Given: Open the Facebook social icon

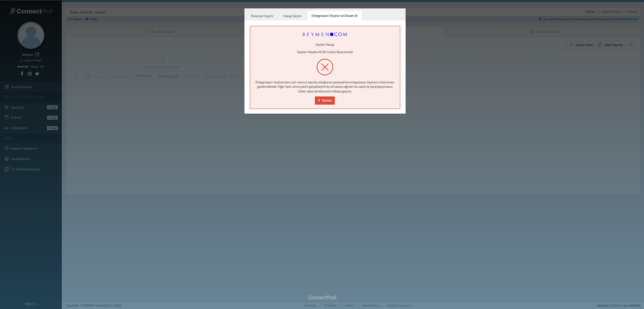Looking at the screenshot, I should 22,74.
